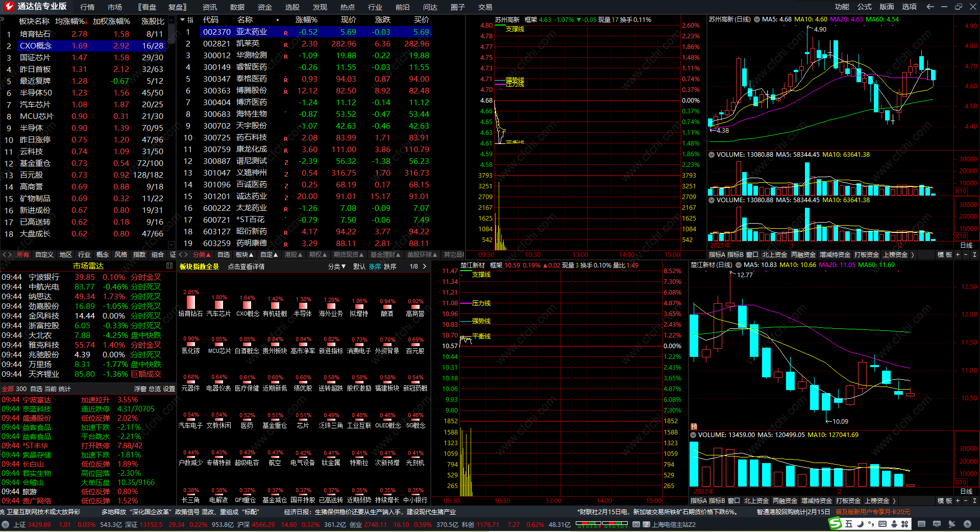
Task: Toggle first VOLUME indicator circle in upper chart
Action: [x=711, y=155]
